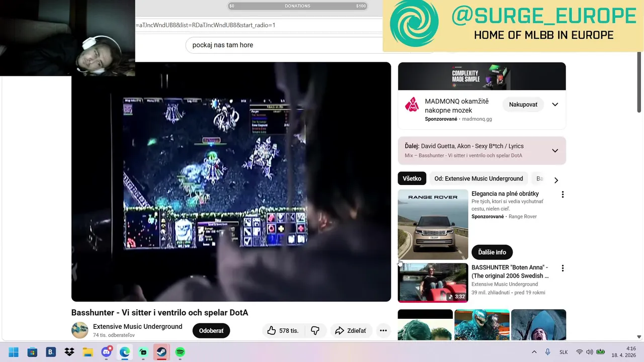Select the Všetko filter chip
The image size is (644, 362).
tap(412, 178)
